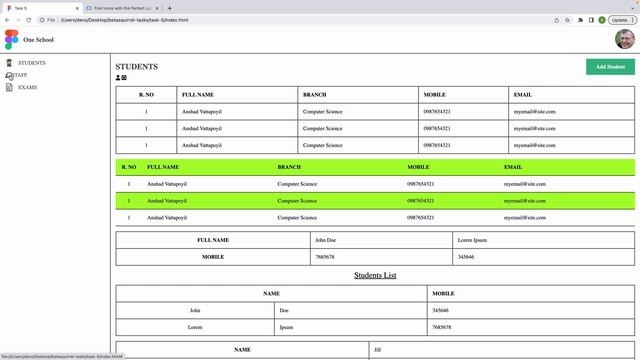
Task: Click the envelope icon under STUDENTS heading
Action: 124,78
